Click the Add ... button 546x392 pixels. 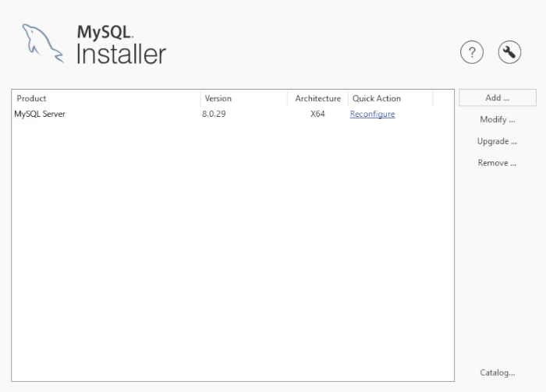click(498, 97)
